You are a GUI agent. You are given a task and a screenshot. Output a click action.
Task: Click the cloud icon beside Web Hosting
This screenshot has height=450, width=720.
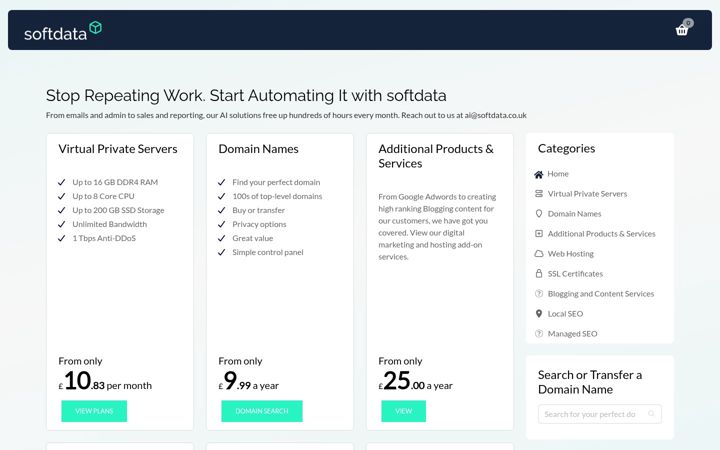pos(539,253)
